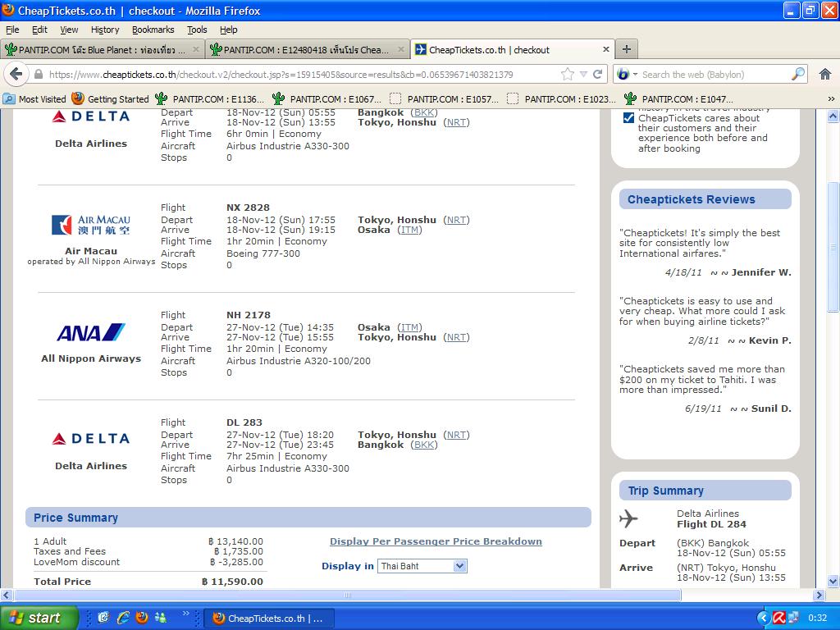The height and width of the screenshot is (630, 840).
Task: Run search with the magnifying glass icon
Action: tap(798, 74)
